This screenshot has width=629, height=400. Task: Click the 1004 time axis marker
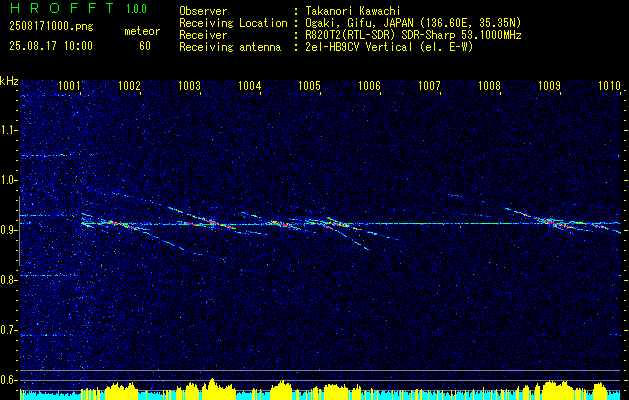(x=250, y=85)
